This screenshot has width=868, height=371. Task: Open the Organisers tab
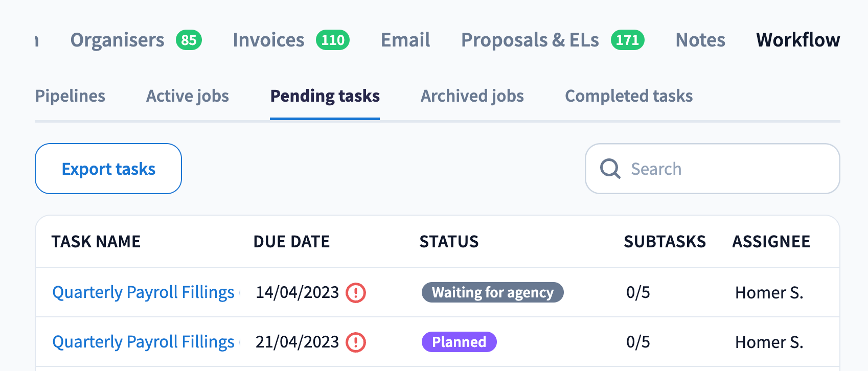pyautogui.click(x=118, y=40)
